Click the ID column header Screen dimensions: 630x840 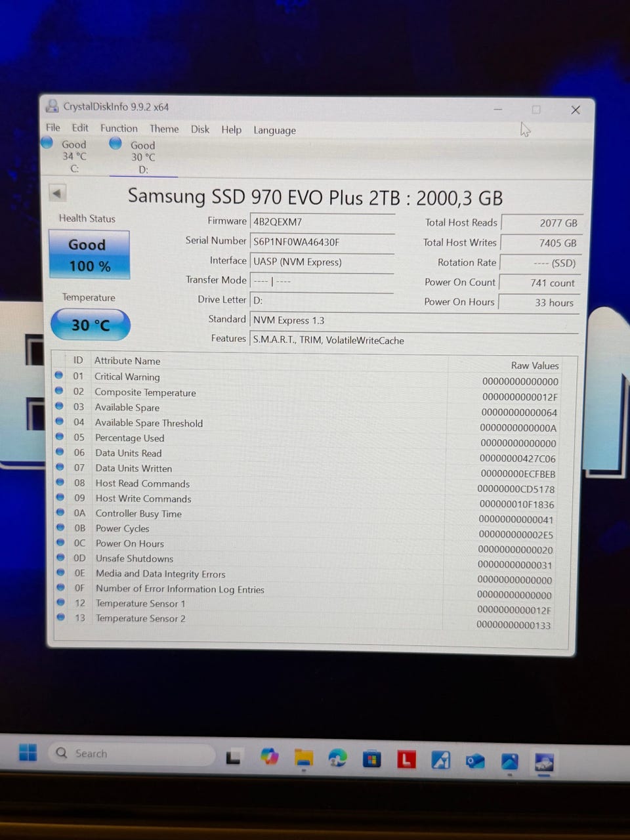click(78, 360)
